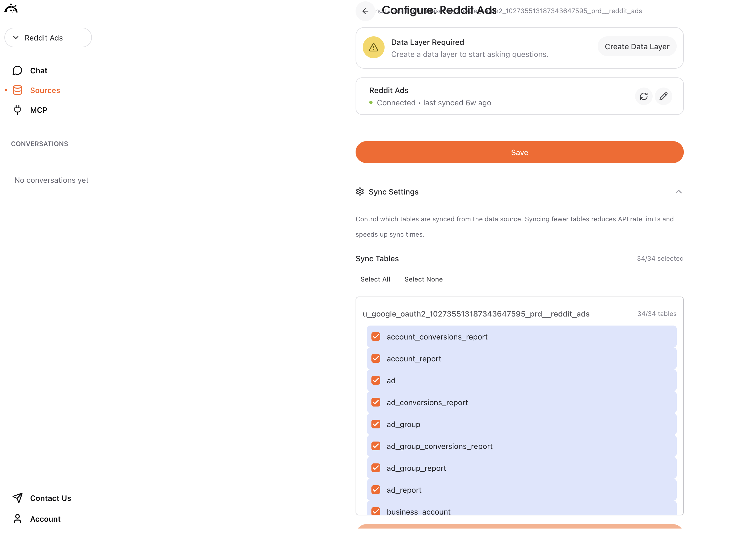Viewport: 756px width, 534px height.
Task: Click the Contact Us paper plane icon
Action: [18, 498]
